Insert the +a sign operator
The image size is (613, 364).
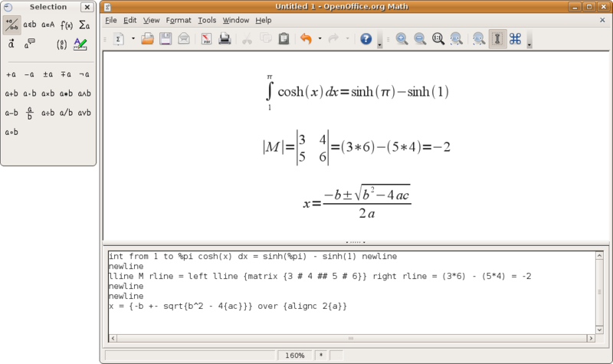point(11,74)
